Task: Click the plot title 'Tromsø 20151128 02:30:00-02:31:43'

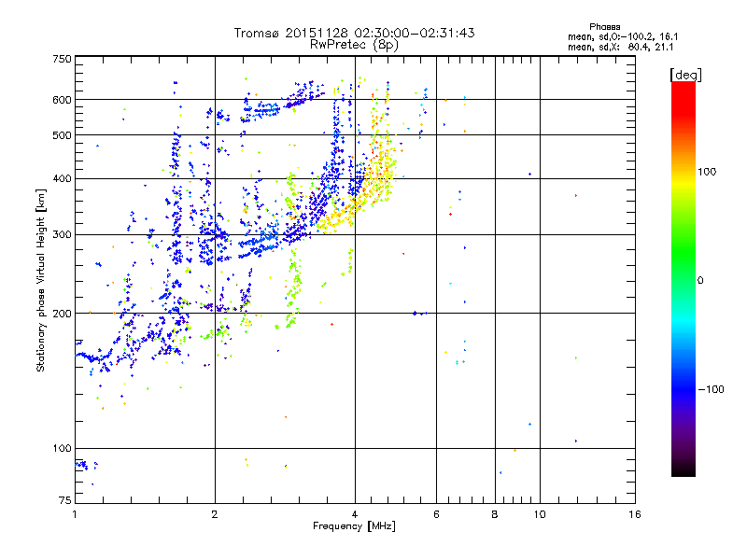Action: pos(354,33)
